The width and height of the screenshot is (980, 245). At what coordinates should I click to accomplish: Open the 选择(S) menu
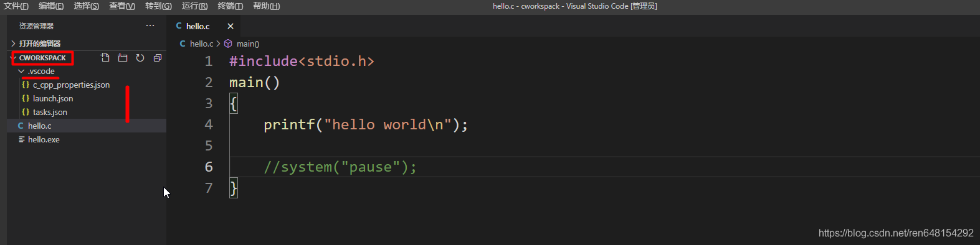click(x=86, y=6)
